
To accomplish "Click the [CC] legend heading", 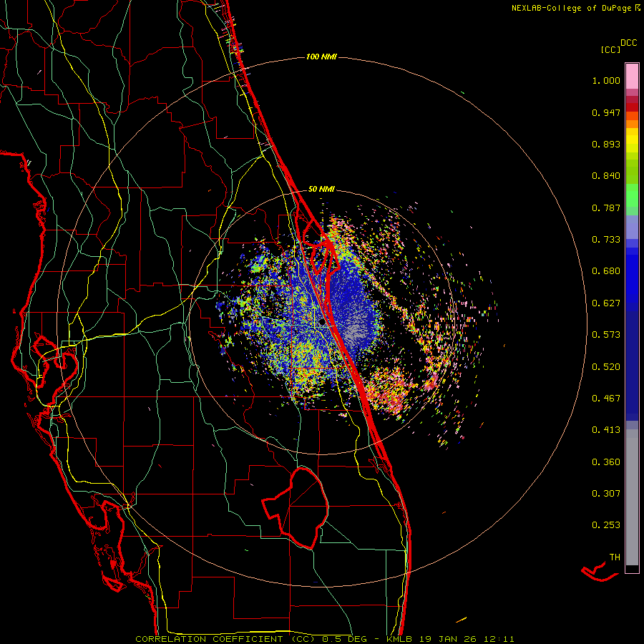I will (610, 49).
